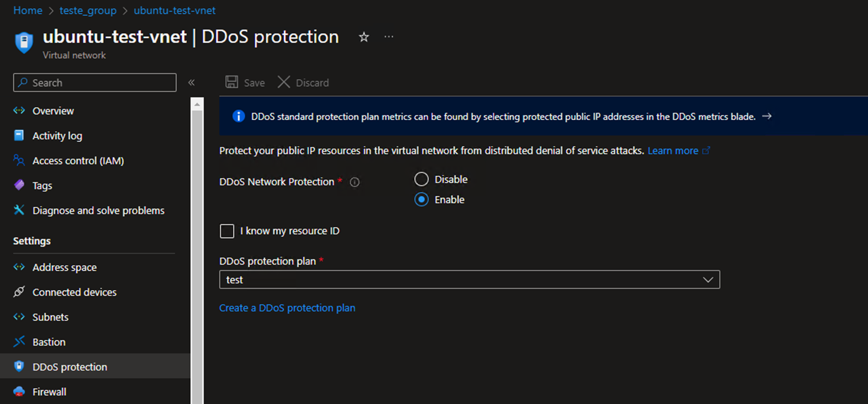
Task: Click the Activity log icon
Action: tap(19, 135)
